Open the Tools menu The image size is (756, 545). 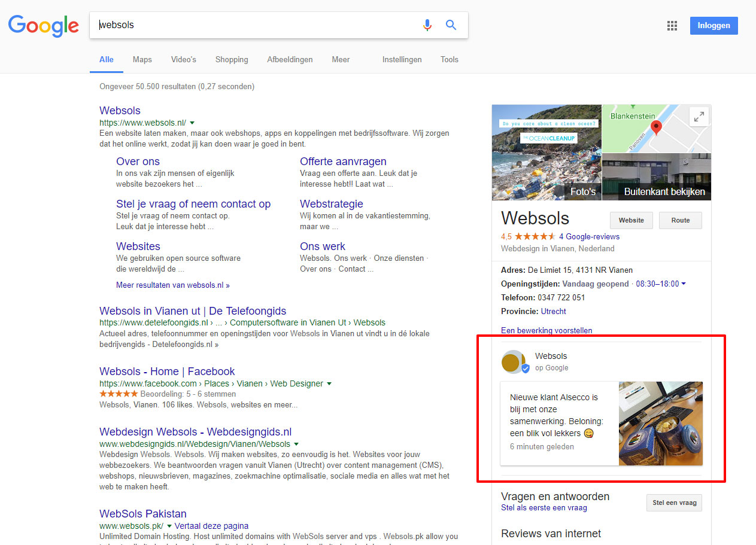point(450,59)
